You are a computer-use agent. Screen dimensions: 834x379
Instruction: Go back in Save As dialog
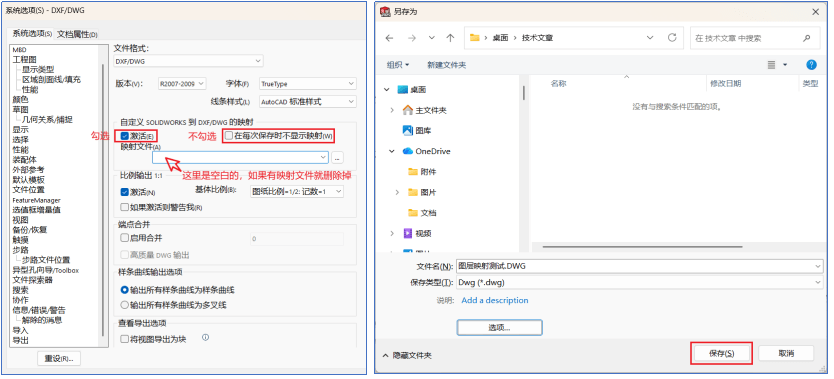click(389, 38)
